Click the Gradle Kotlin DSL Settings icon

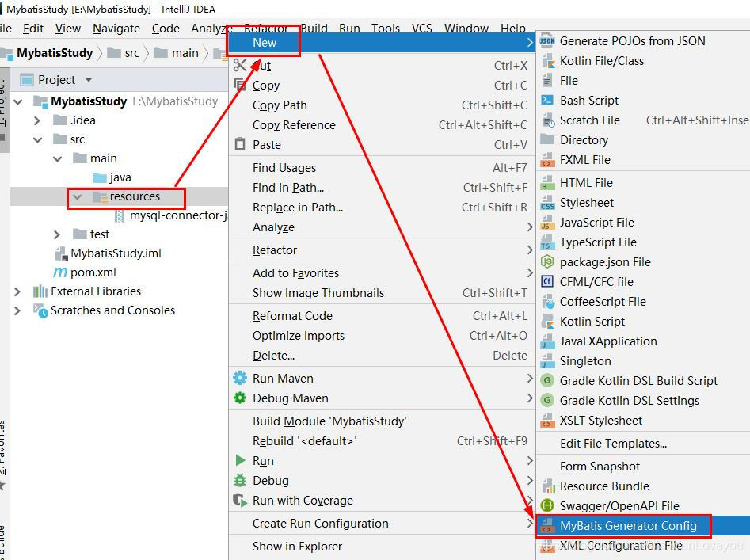click(547, 400)
